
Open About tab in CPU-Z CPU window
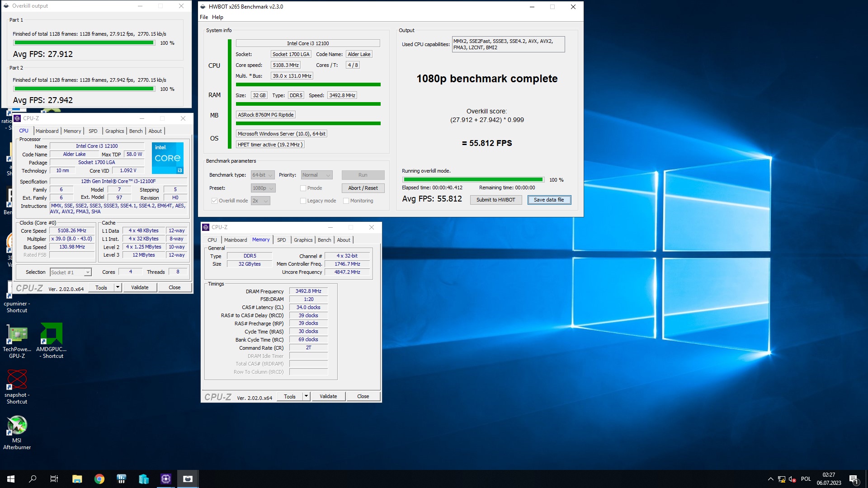click(x=155, y=131)
